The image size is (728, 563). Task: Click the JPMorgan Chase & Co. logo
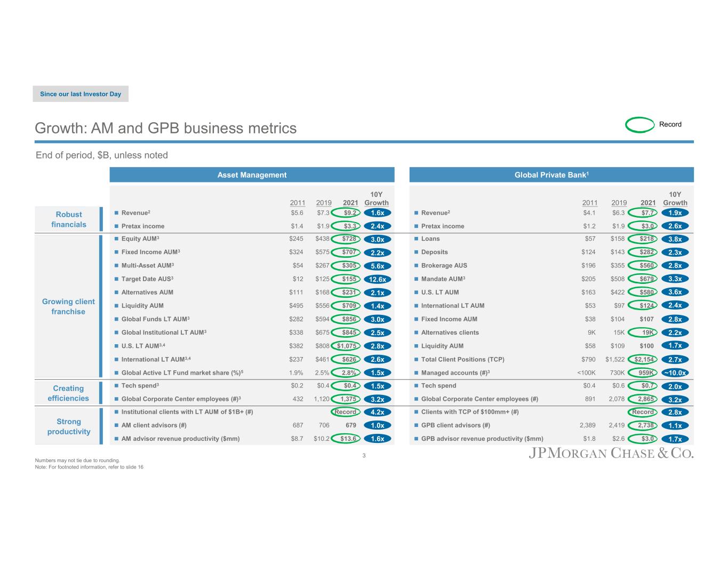[x=611, y=454]
